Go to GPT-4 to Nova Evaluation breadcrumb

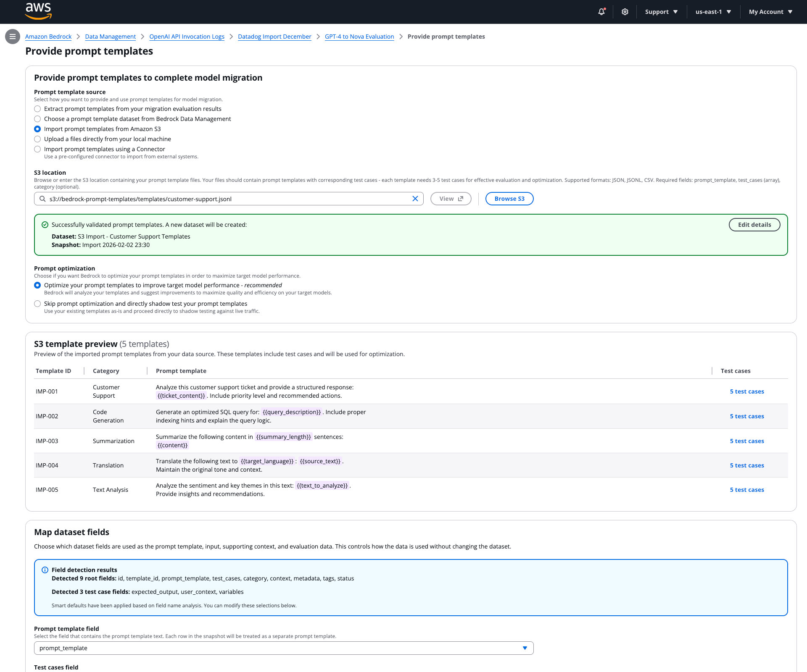[x=359, y=37]
